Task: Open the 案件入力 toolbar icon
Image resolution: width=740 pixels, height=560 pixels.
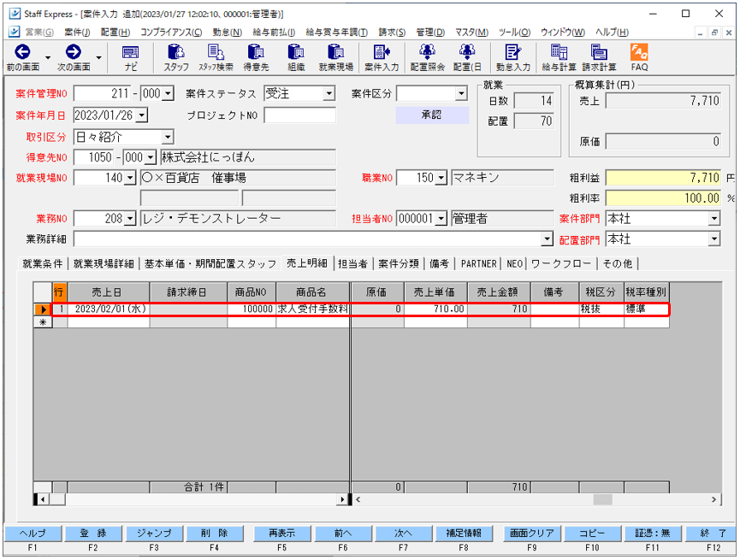Action: [x=382, y=52]
